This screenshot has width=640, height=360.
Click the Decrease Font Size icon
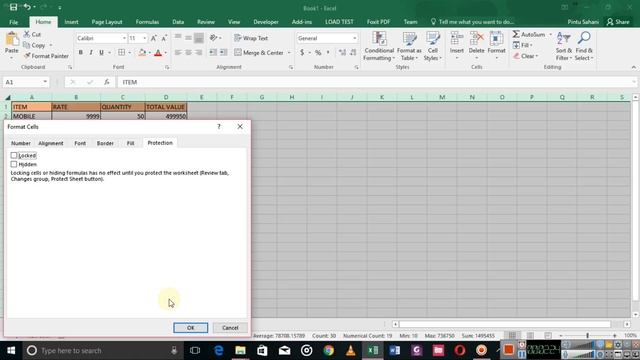tap(164, 38)
